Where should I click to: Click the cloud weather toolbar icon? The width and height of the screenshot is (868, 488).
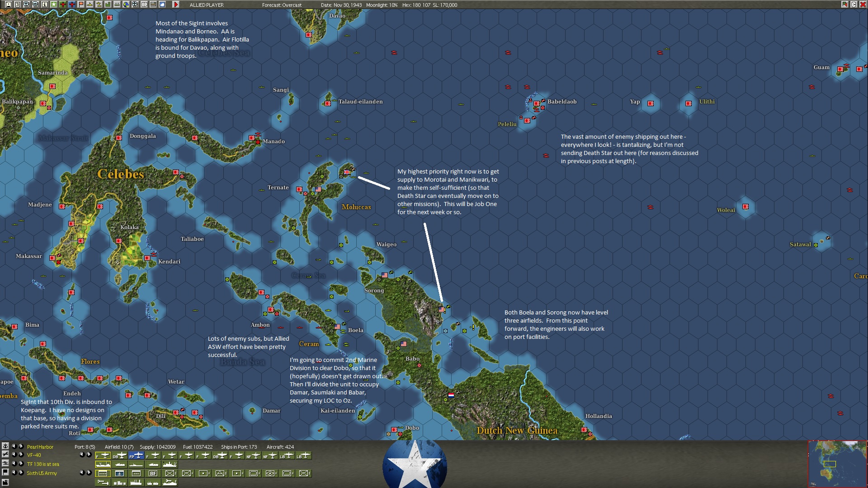click(162, 5)
